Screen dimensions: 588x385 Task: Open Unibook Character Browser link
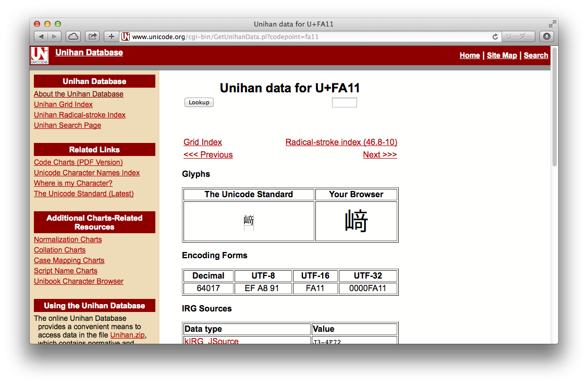78,281
